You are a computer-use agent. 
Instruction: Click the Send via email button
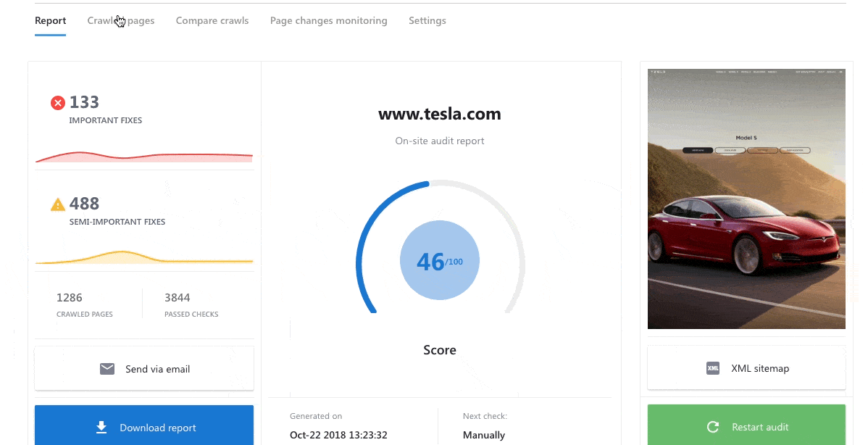coord(144,369)
